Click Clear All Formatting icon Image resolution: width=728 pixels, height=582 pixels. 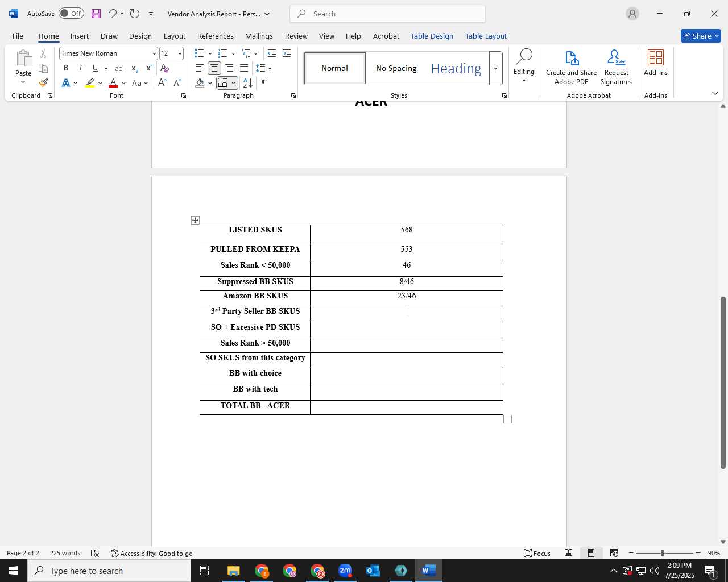pos(165,68)
